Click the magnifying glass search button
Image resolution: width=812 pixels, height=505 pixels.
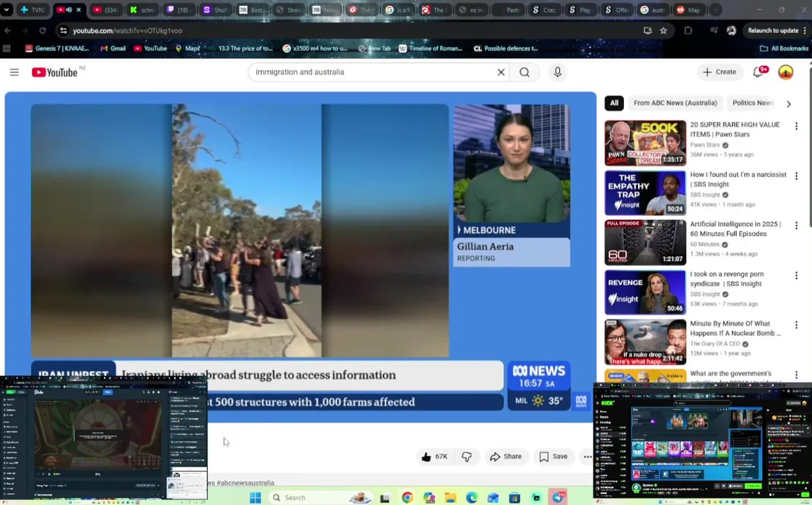524,72
